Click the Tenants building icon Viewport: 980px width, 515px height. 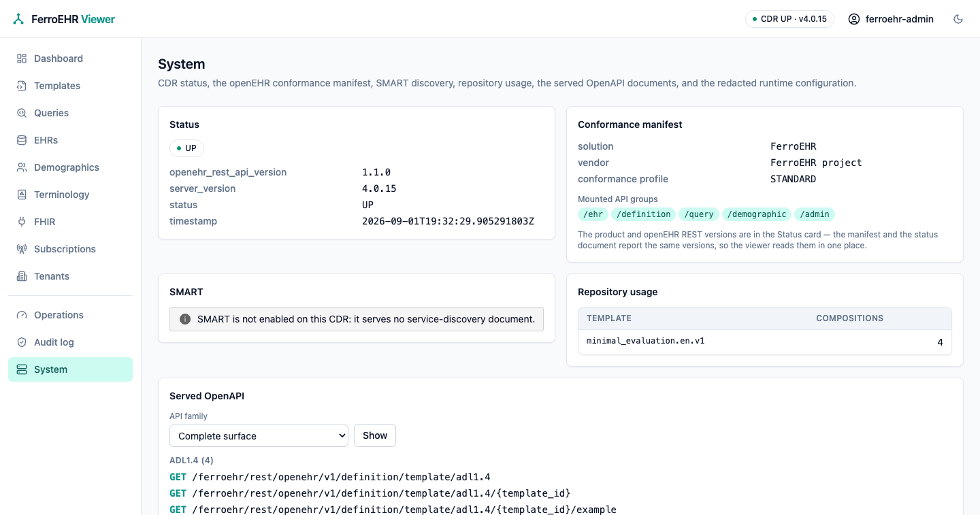[x=22, y=276]
